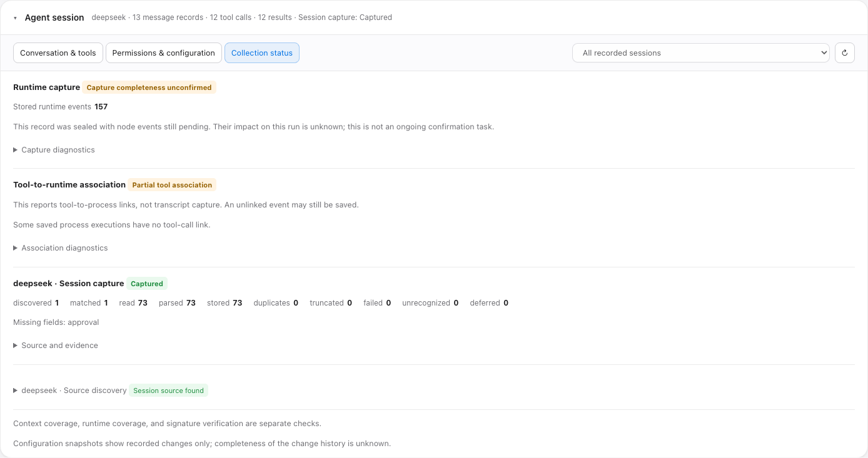Click the parsed 73 counter
The height and width of the screenshot is (458, 868).
click(177, 303)
